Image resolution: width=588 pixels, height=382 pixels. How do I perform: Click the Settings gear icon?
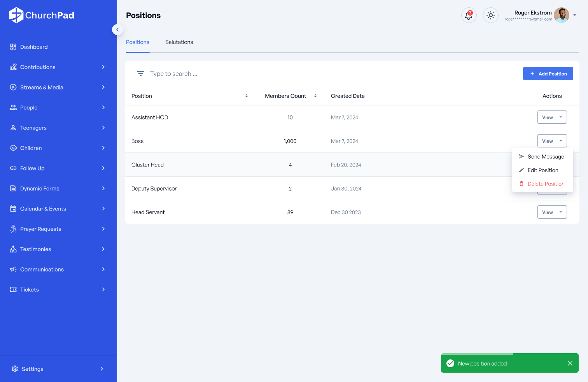15,369
